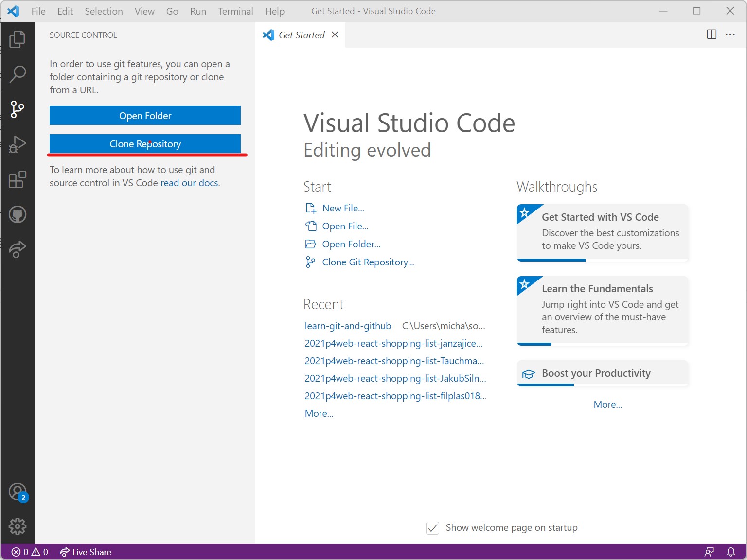The width and height of the screenshot is (747, 560).
Task: Open the Selection menu
Action: click(104, 11)
